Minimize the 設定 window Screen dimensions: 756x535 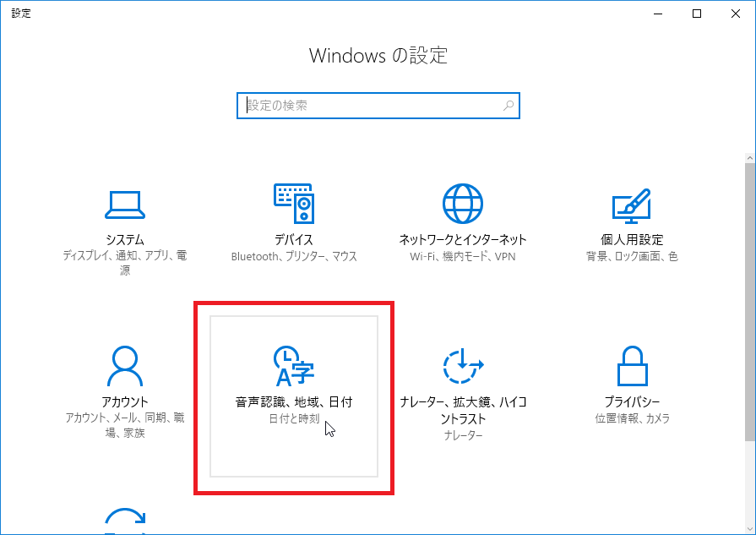[658, 14]
